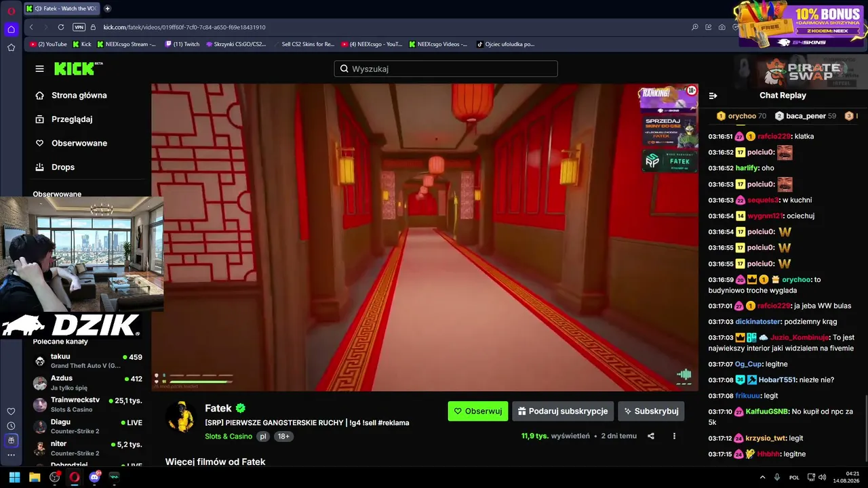
Task: Take a snapshot with camera icon
Action: 722,27
